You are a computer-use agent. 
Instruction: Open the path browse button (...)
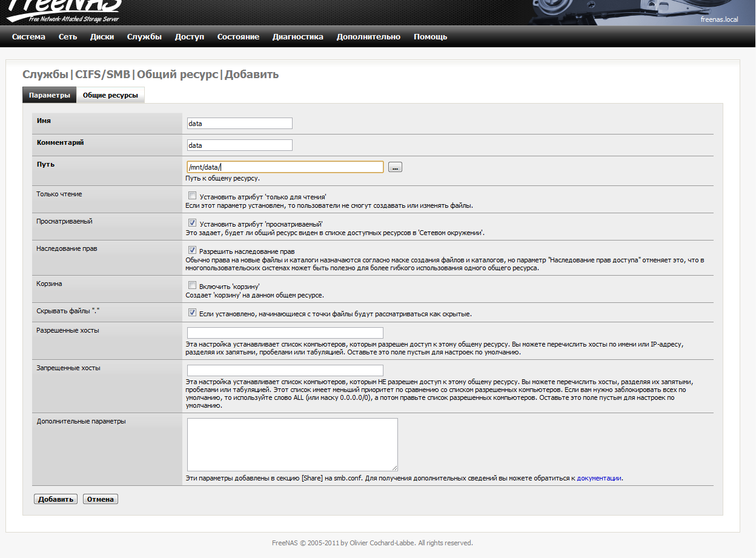coord(395,167)
